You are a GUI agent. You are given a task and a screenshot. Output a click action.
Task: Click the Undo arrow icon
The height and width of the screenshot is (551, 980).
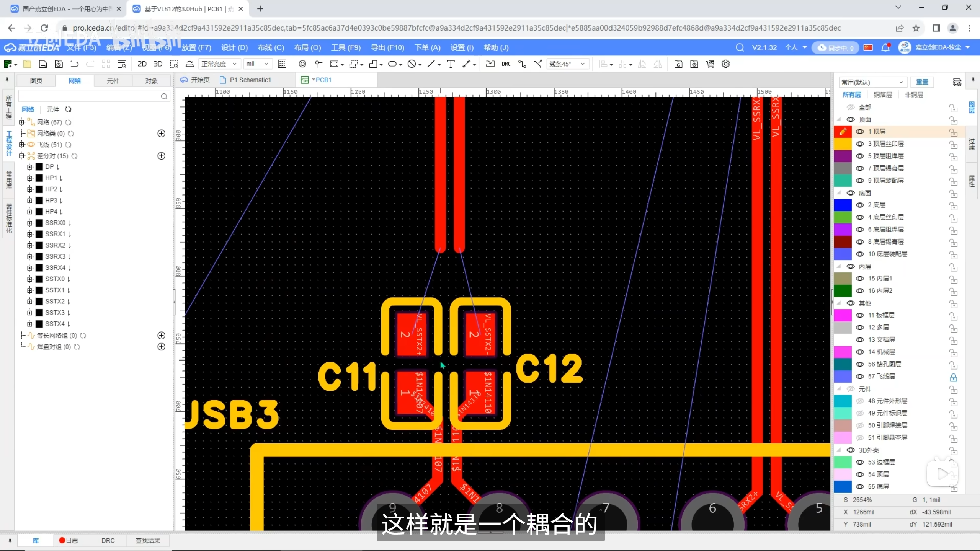74,64
